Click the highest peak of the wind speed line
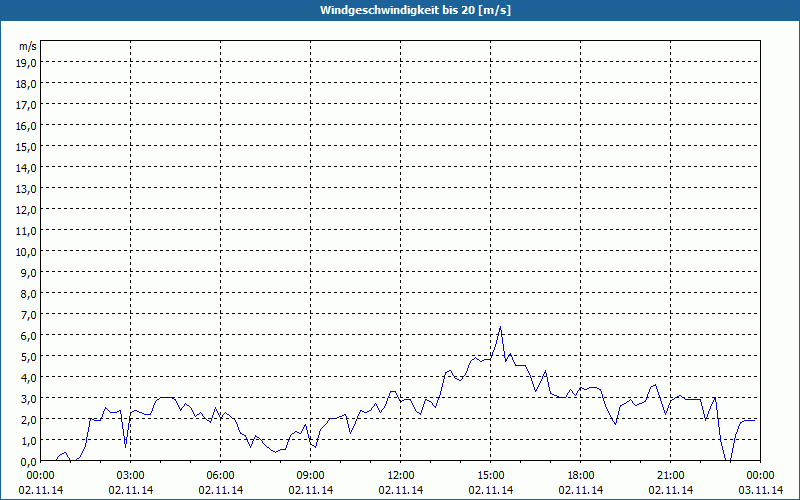 (x=500, y=327)
